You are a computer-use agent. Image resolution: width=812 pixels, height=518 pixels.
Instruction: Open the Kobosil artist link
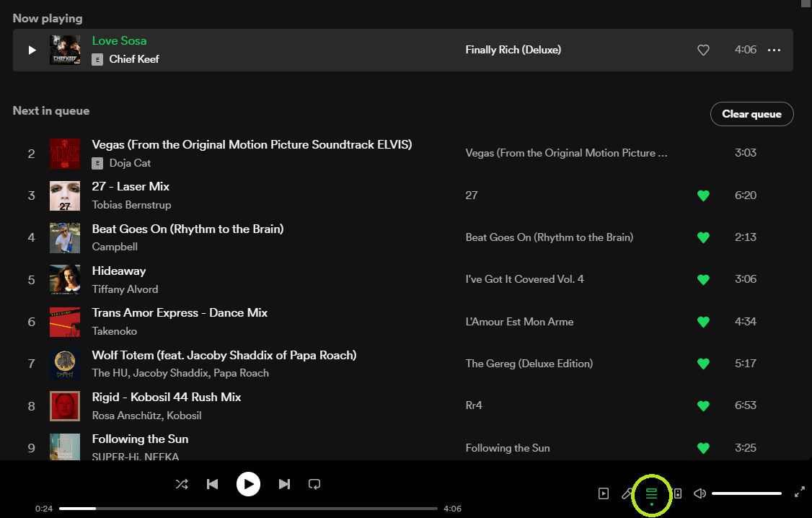pyautogui.click(x=184, y=416)
